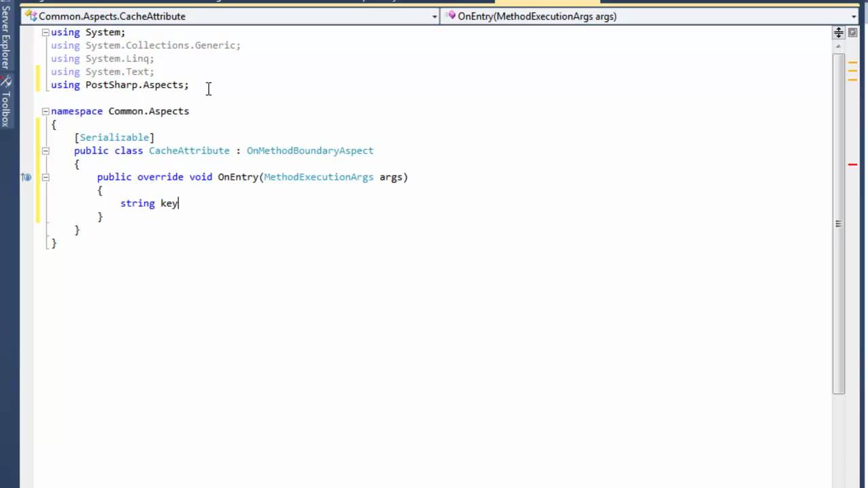Click the 'class' keyword
The width and height of the screenshot is (868, 488).
[x=128, y=150]
